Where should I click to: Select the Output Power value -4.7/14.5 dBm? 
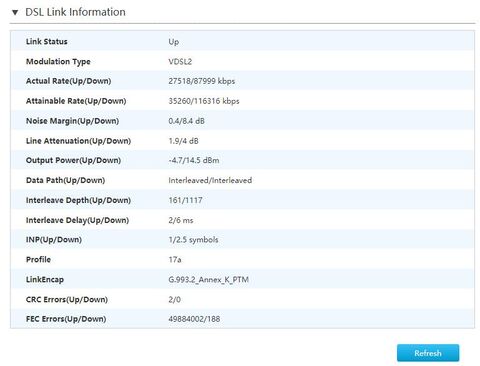click(x=194, y=160)
